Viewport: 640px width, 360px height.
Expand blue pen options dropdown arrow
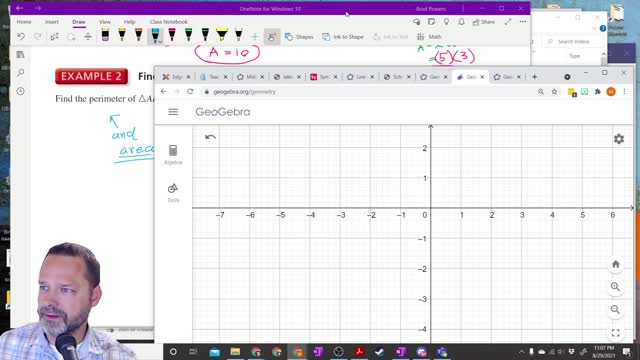click(x=161, y=42)
